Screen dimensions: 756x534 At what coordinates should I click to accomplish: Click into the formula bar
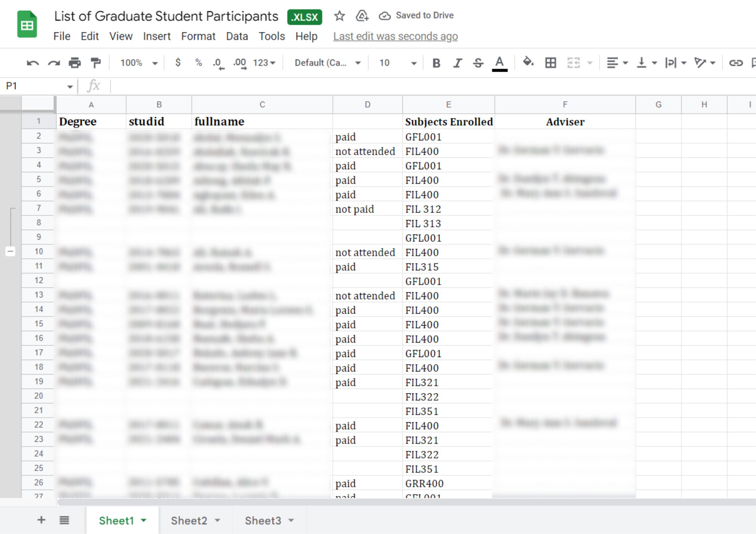point(433,86)
